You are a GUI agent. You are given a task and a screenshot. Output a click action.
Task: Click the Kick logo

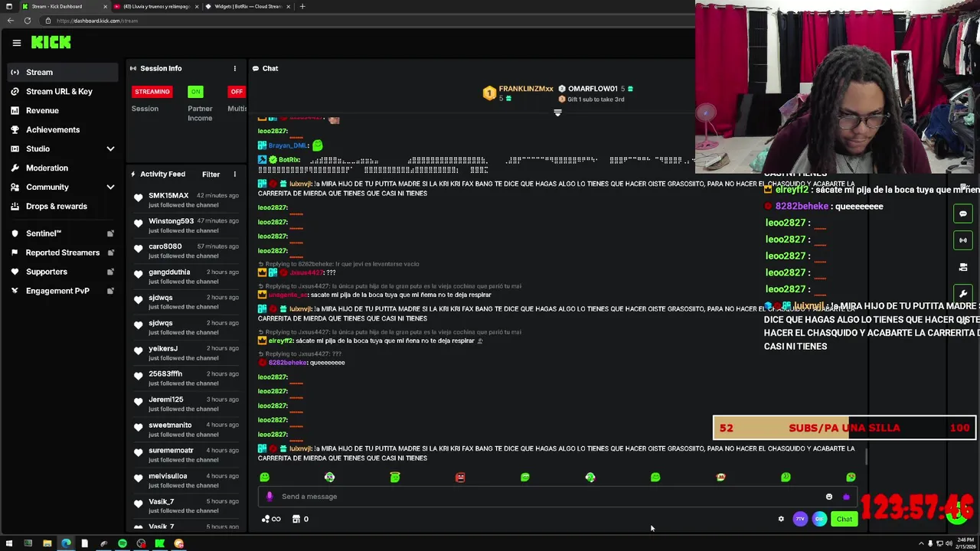(51, 43)
